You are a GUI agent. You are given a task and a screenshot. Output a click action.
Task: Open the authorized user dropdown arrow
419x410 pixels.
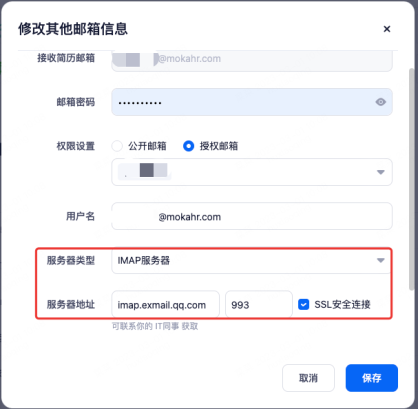[x=381, y=172]
